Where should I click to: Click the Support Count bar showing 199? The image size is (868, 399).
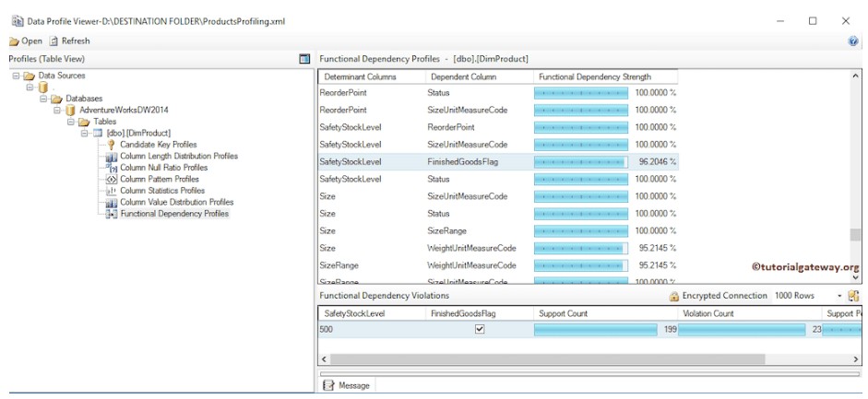596,330
